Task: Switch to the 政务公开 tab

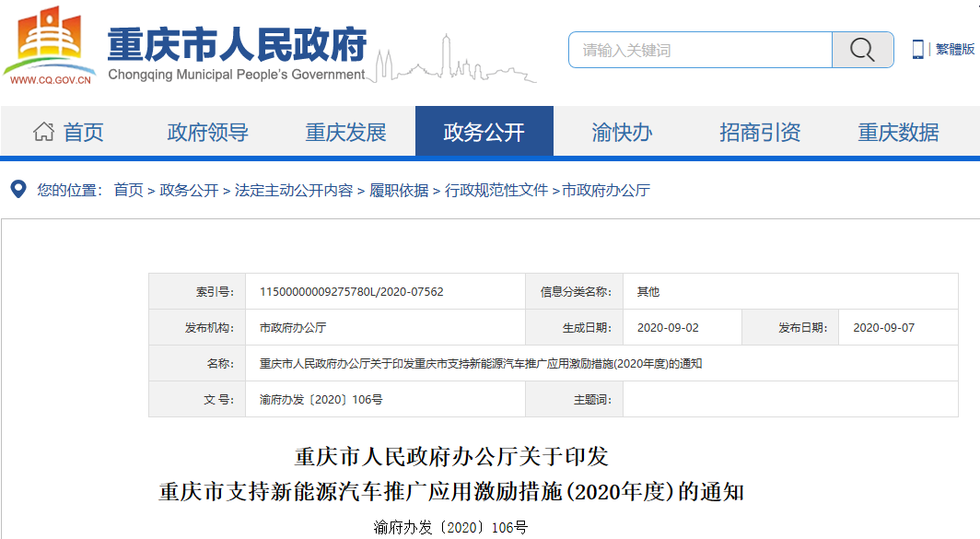Action: point(484,131)
